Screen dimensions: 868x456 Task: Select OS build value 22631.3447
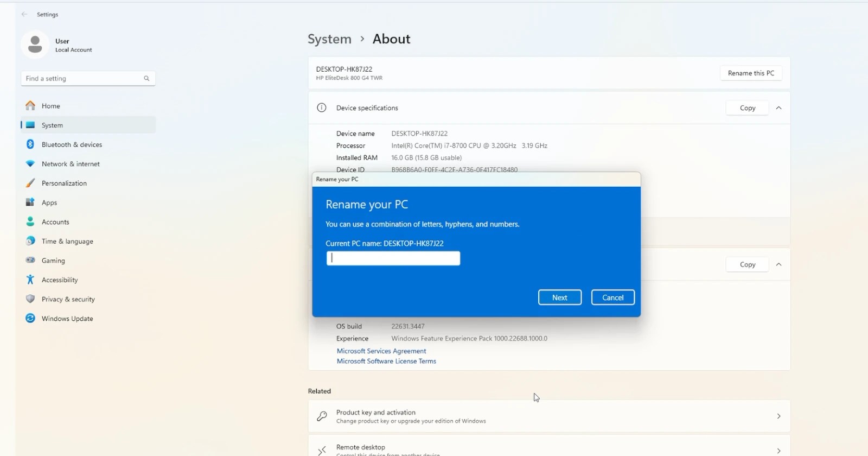(x=408, y=326)
